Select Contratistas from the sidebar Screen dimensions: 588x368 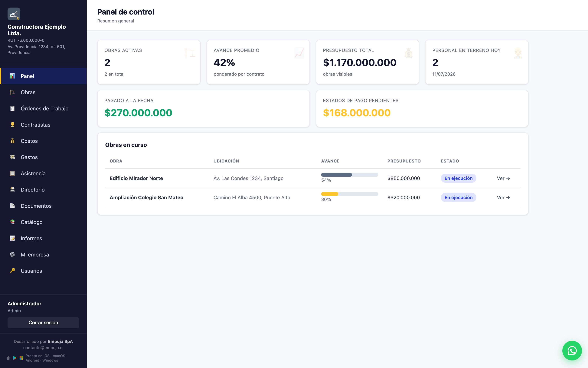(43, 125)
